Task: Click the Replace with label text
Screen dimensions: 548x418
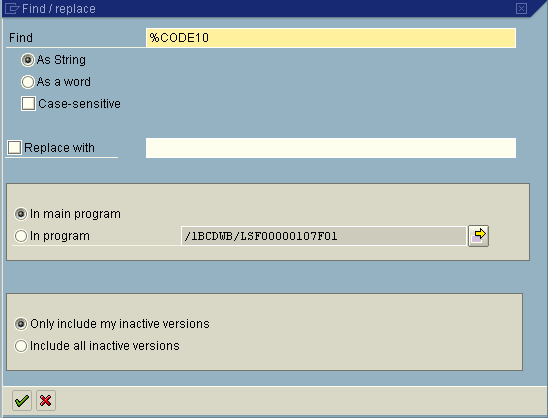Action: (x=59, y=148)
